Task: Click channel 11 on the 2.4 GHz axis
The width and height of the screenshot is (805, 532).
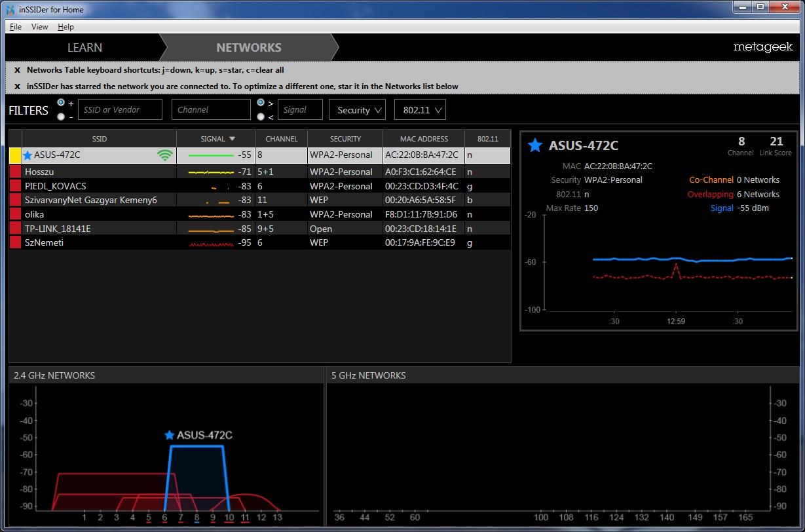Action: click(x=245, y=518)
